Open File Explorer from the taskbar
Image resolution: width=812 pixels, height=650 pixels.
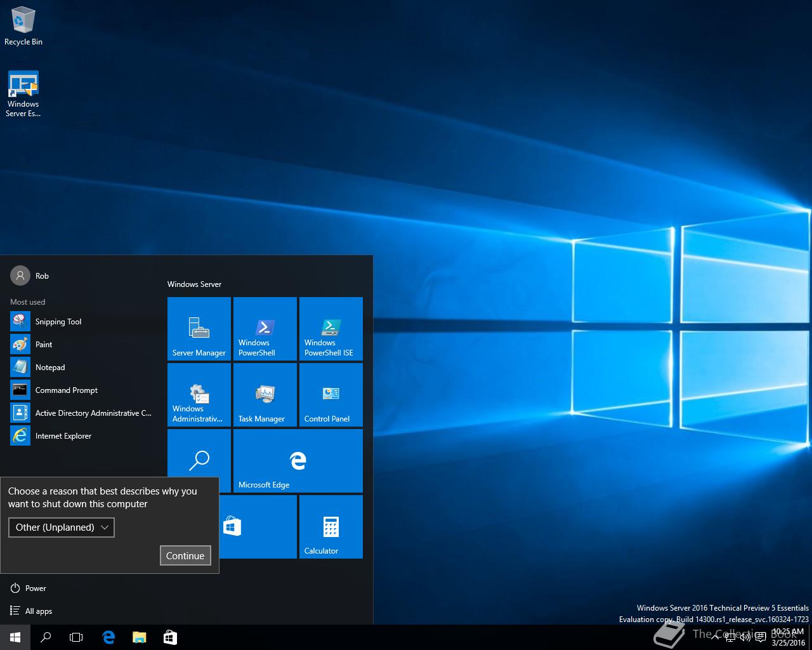(139, 637)
